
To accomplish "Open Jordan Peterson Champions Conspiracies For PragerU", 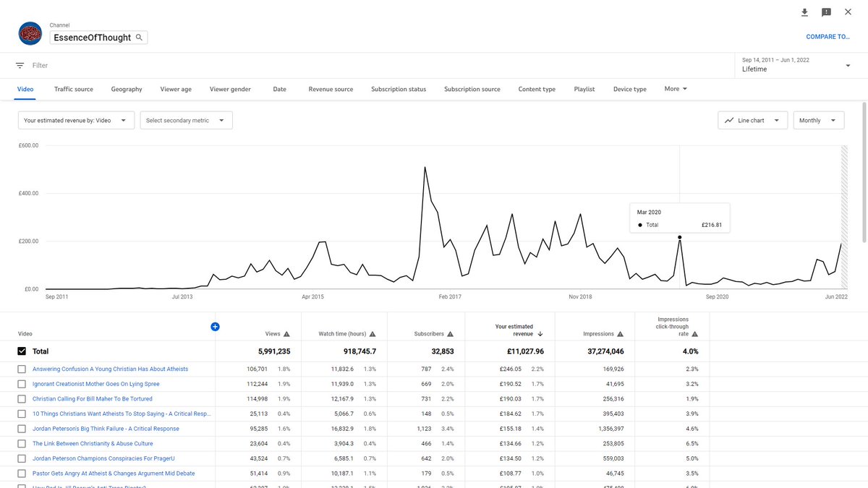I will coord(102,459).
